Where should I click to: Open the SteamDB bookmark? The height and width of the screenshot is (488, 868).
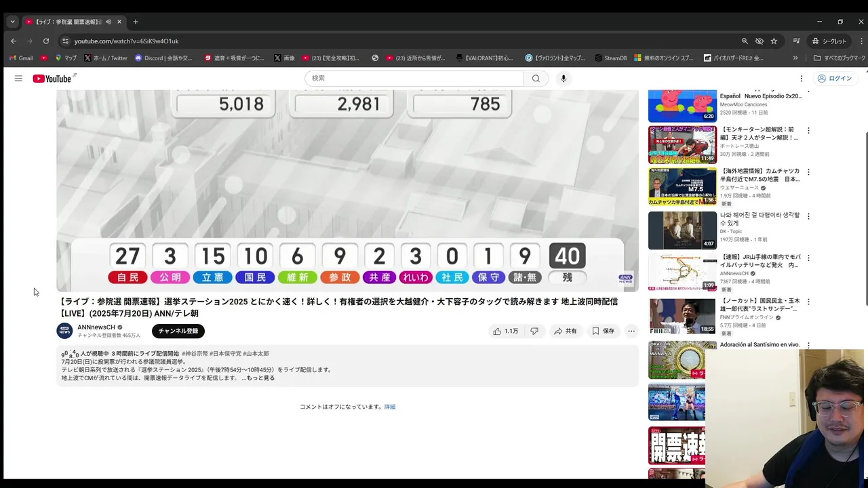(610, 58)
